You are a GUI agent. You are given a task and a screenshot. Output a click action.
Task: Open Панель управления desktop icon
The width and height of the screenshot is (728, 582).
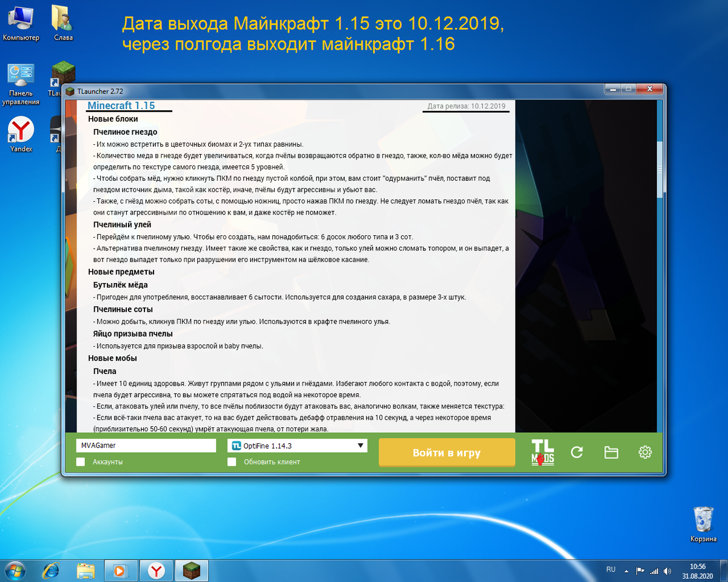pos(21,84)
